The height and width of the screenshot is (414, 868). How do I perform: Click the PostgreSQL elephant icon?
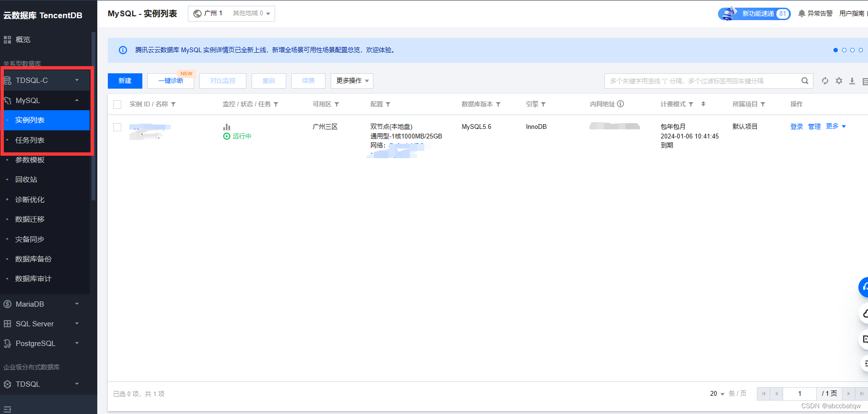pos(7,344)
